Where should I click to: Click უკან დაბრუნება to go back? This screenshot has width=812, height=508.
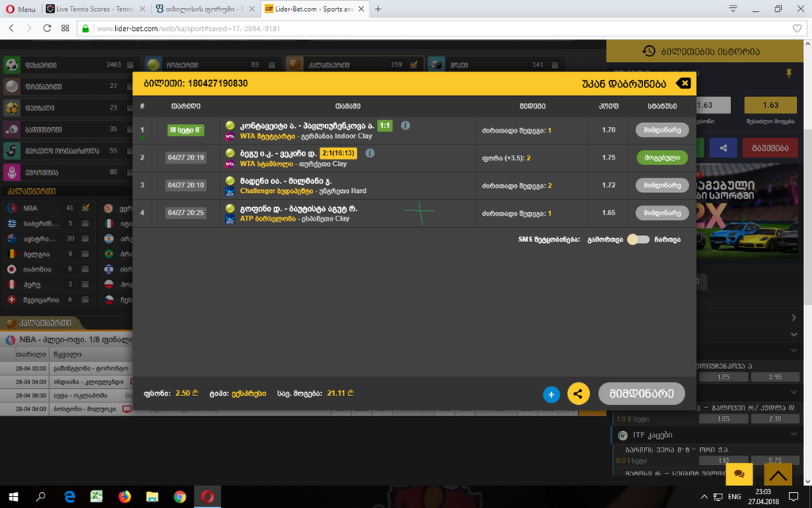point(624,83)
